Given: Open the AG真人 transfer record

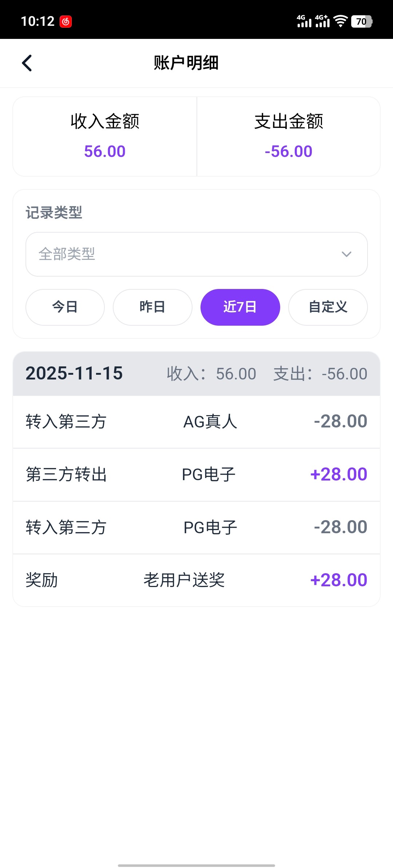Looking at the screenshot, I should [x=196, y=422].
